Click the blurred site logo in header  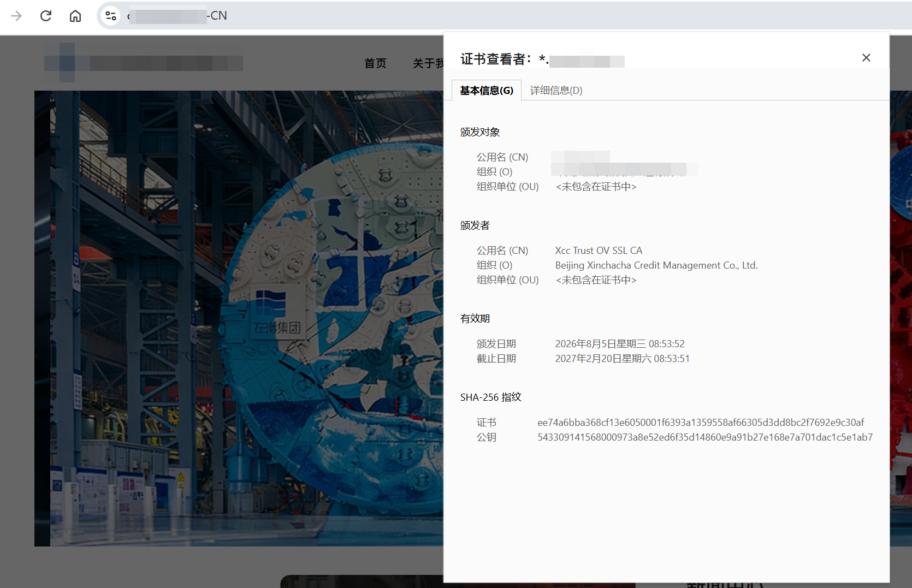(x=144, y=63)
